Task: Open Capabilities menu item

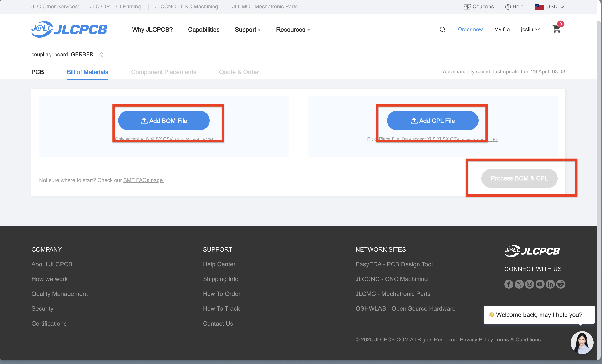Action: click(x=204, y=30)
